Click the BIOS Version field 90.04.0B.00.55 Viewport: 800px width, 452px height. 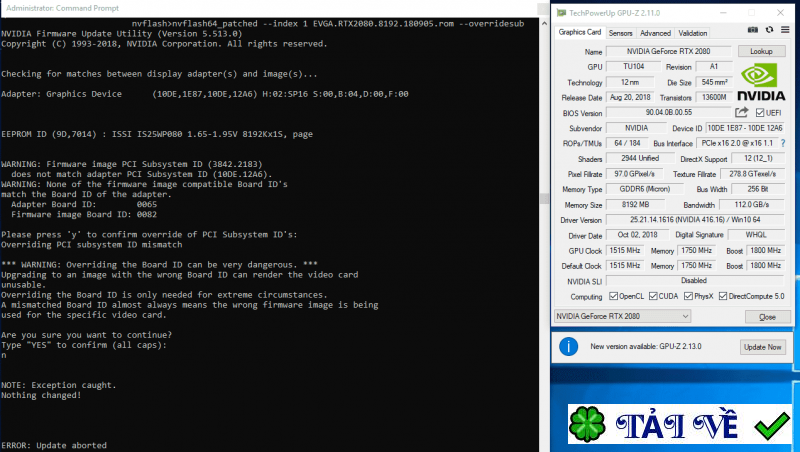(668, 112)
